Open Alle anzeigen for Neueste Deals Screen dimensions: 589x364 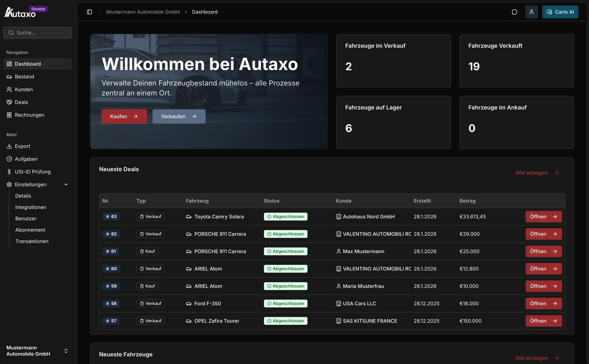point(537,173)
